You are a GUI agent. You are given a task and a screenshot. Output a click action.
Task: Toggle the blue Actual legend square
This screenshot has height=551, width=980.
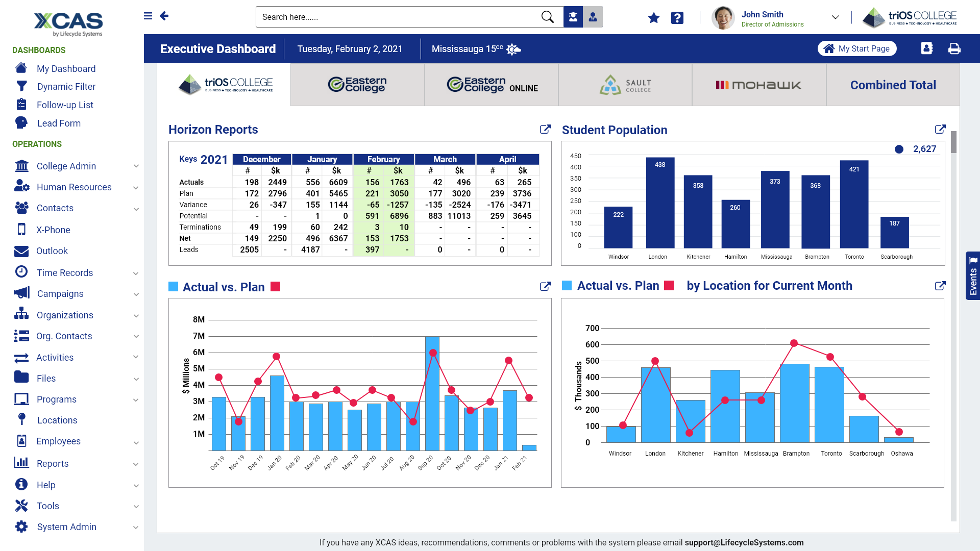pyautogui.click(x=174, y=287)
